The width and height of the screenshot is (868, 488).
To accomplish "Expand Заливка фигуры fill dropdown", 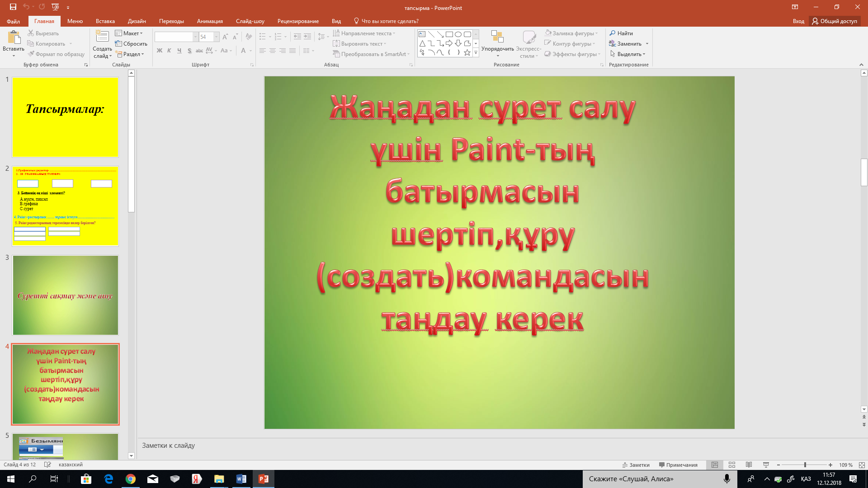I will click(x=597, y=33).
